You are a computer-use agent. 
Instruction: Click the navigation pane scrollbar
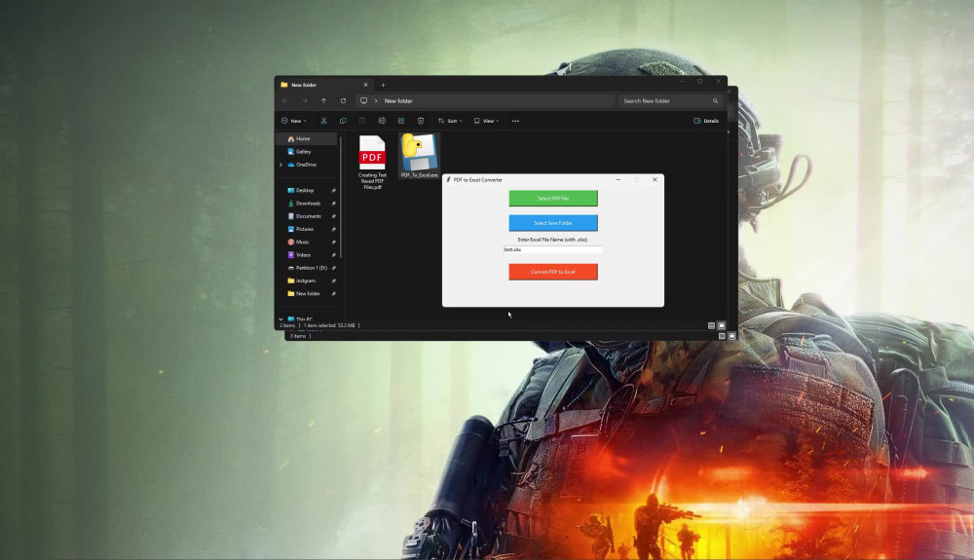point(341,198)
